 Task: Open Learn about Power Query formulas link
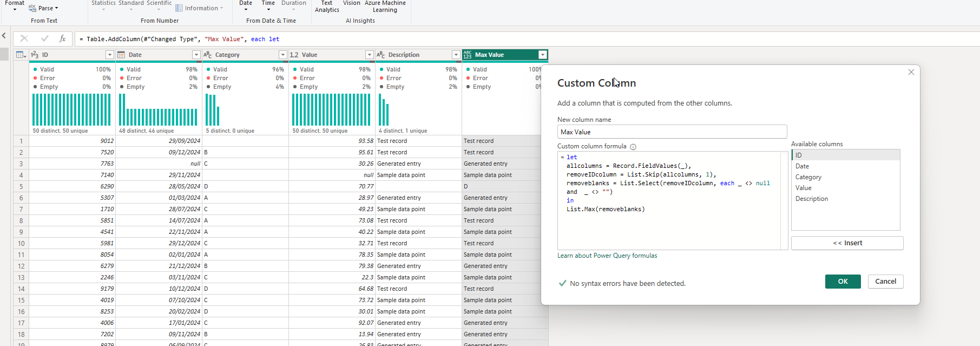607,256
